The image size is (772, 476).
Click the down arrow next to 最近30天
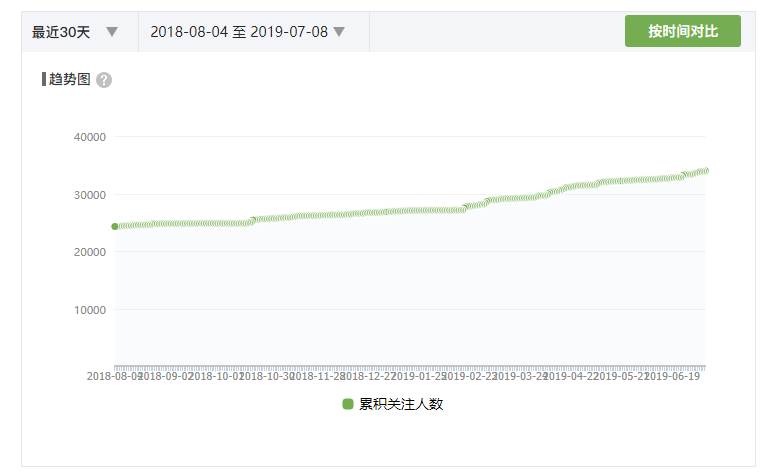(x=112, y=32)
